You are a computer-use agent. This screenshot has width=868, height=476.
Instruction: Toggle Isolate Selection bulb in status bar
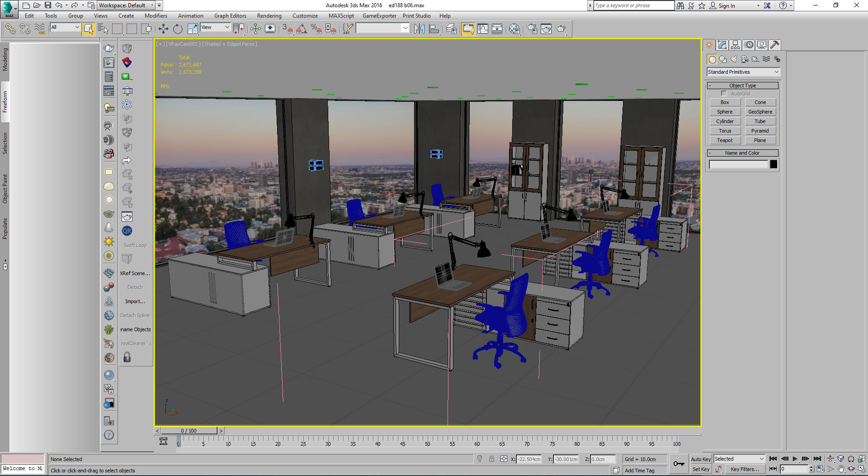tap(480, 459)
